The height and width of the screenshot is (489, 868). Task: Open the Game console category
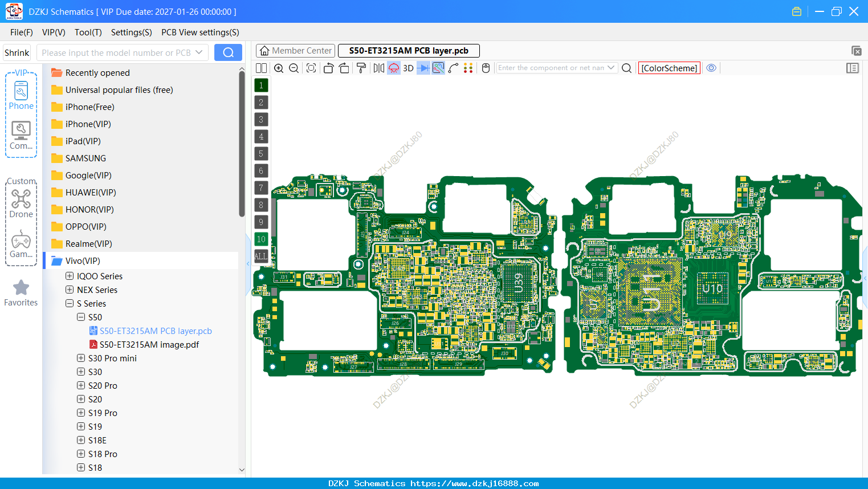point(21,244)
